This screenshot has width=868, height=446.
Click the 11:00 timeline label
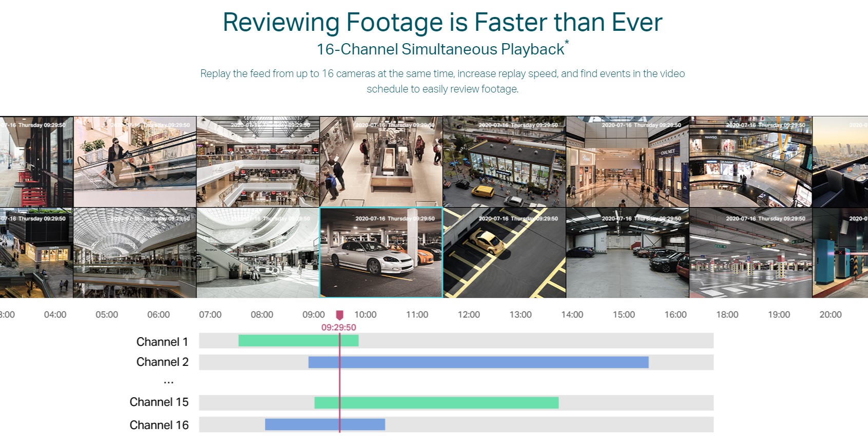click(417, 314)
